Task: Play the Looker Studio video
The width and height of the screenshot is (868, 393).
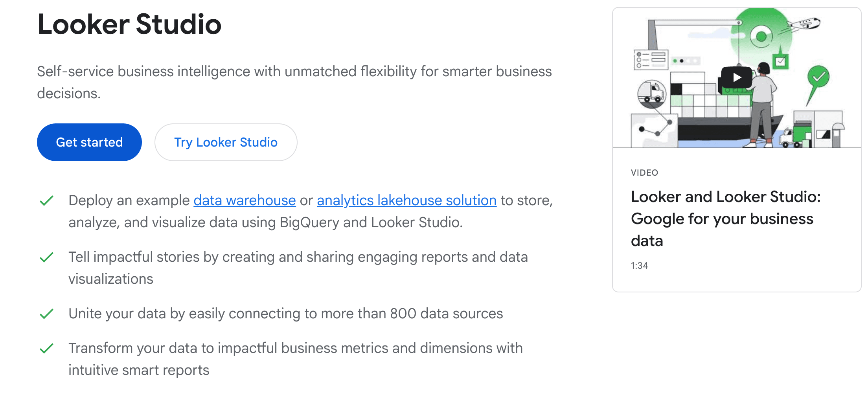Action: pyautogui.click(x=736, y=77)
